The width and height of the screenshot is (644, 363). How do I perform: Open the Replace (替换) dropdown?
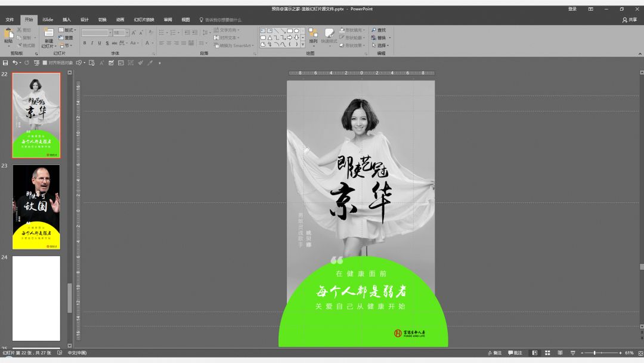[380, 38]
